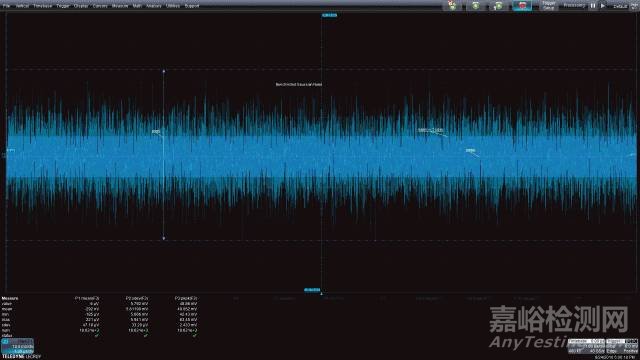Start acquisition with the play icon
The image size is (640, 360).
[x=602, y=6]
